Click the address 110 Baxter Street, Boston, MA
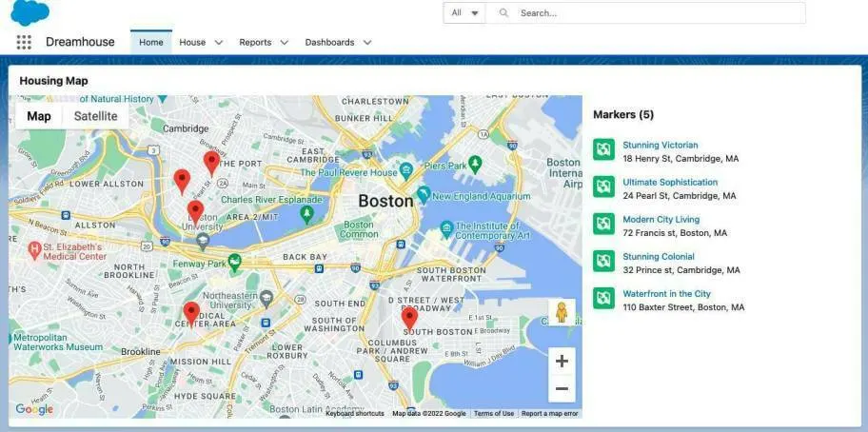This screenshot has width=868, height=432. pos(683,307)
